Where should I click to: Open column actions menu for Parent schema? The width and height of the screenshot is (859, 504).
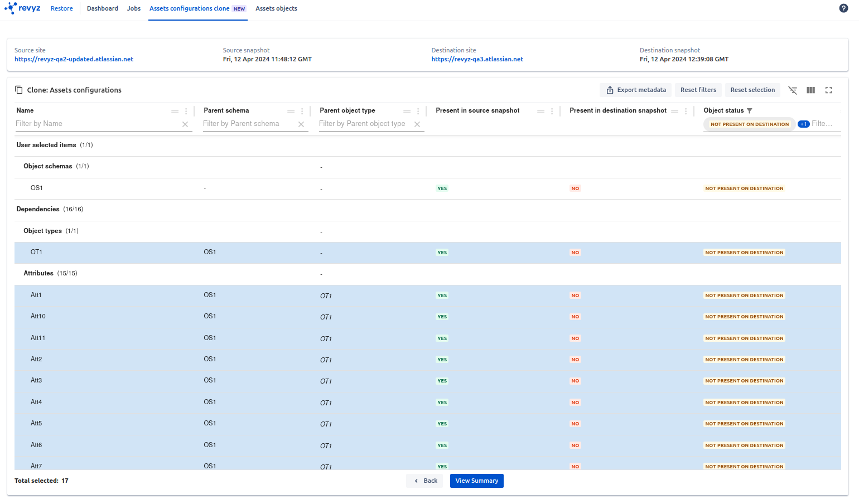tap(302, 111)
